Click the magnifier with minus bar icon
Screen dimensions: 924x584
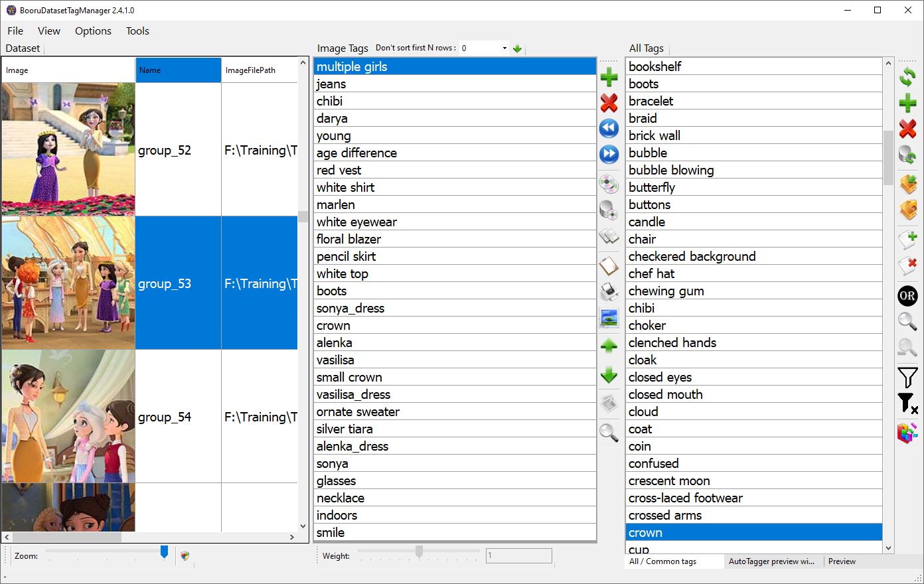[x=907, y=347]
